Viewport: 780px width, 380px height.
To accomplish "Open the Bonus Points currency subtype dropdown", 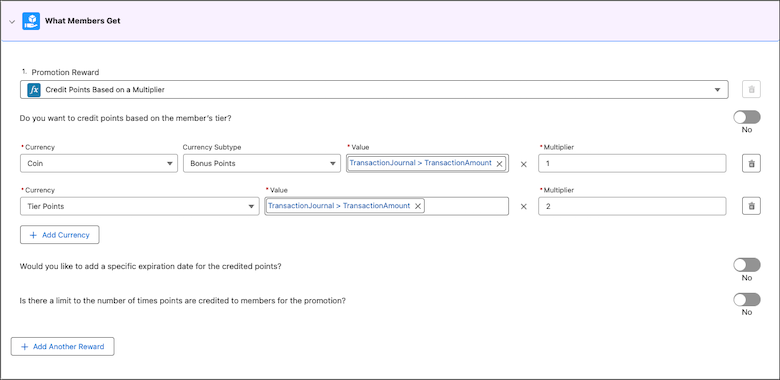I will [262, 163].
